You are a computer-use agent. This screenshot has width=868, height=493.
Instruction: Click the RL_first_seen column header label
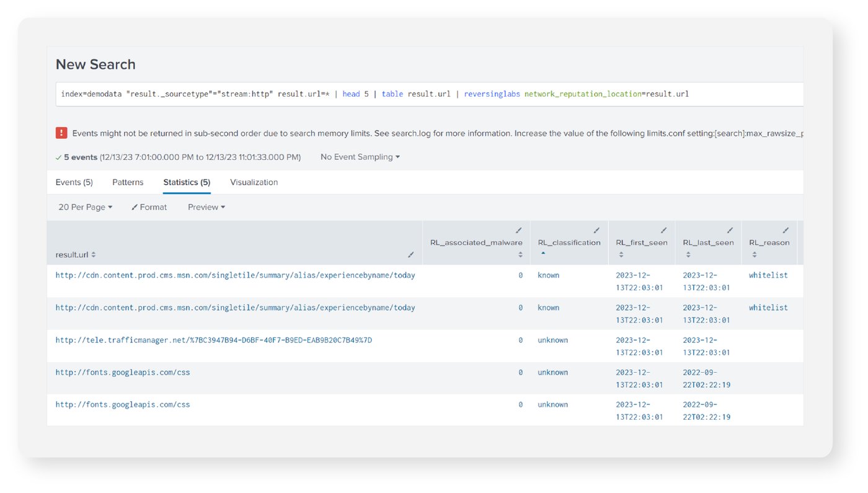point(642,242)
